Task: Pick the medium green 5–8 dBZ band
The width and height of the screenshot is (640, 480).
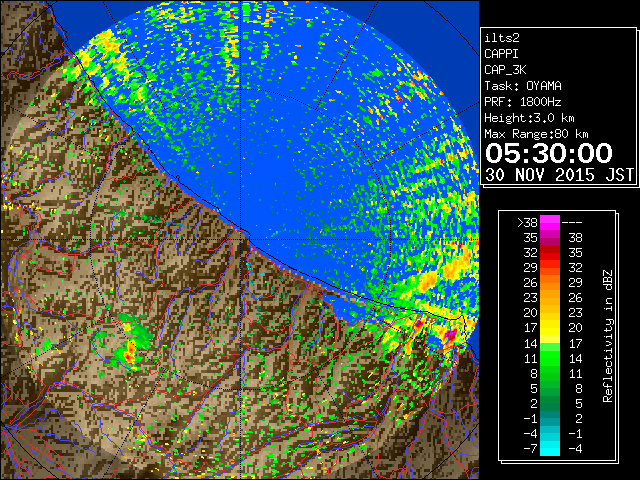Action: pyautogui.click(x=550, y=388)
